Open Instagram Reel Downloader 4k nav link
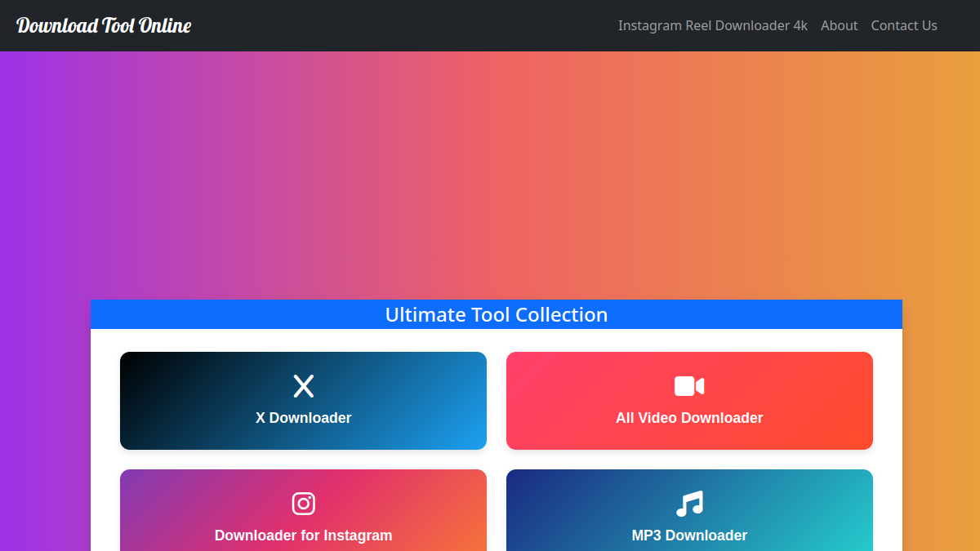This screenshot has height=551, width=980. pos(713,25)
